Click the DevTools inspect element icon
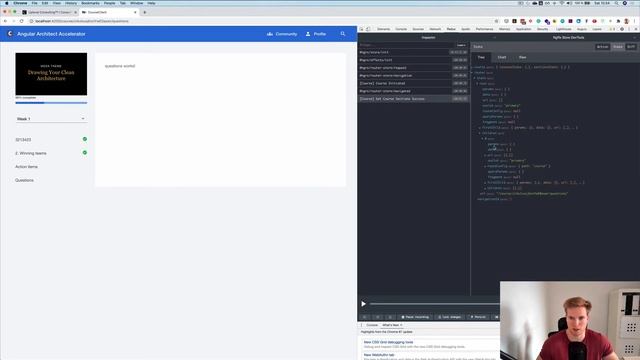640x360 pixels. [362, 29]
